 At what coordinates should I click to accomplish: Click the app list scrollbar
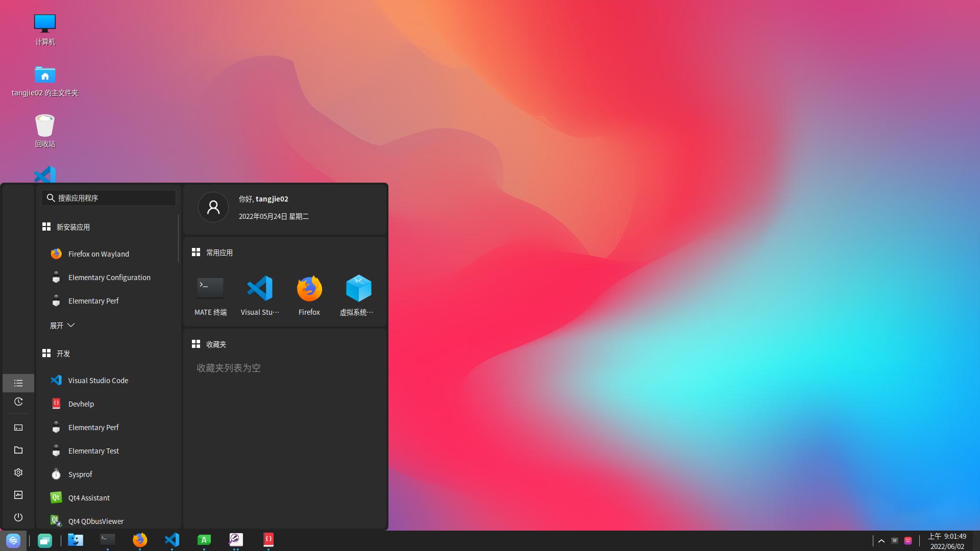pyautogui.click(x=178, y=239)
